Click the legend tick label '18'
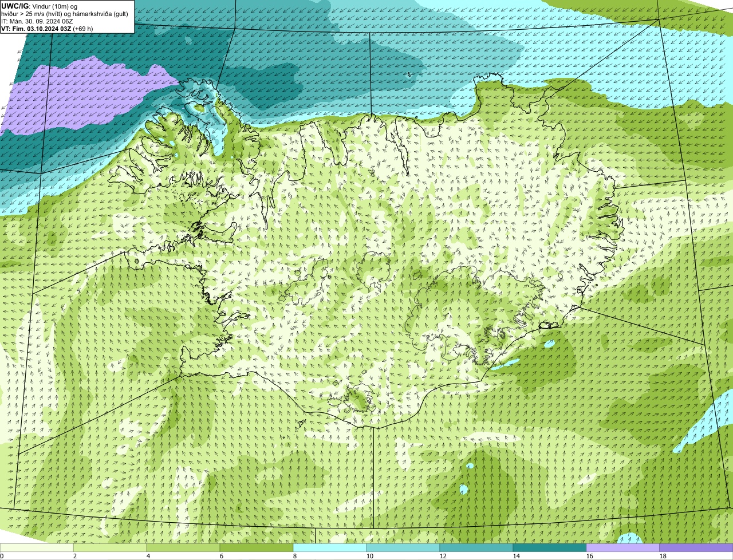The height and width of the screenshot is (560, 733). pyautogui.click(x=663, y=556)
